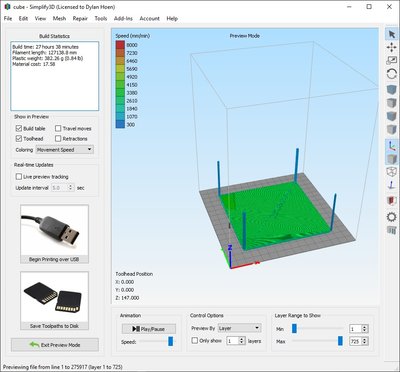Open the Help menu
The width and height of the screenshot is (400, 372).
point(172,18)
